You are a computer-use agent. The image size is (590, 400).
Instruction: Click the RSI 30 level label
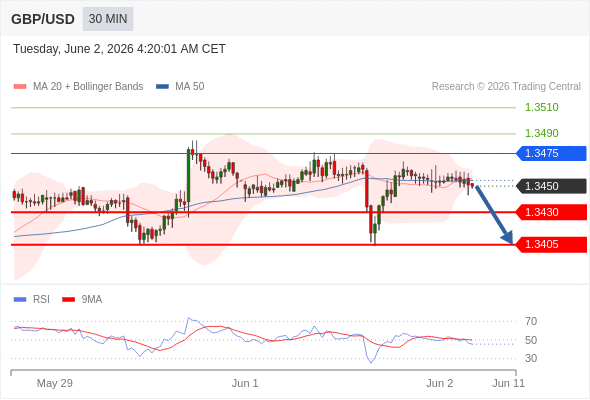tap(531, 358)
